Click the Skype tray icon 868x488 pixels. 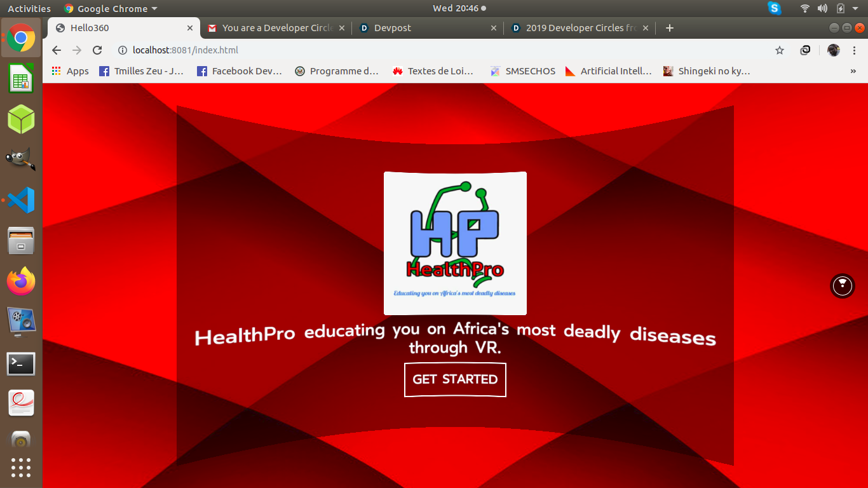[x=774, y=8]
